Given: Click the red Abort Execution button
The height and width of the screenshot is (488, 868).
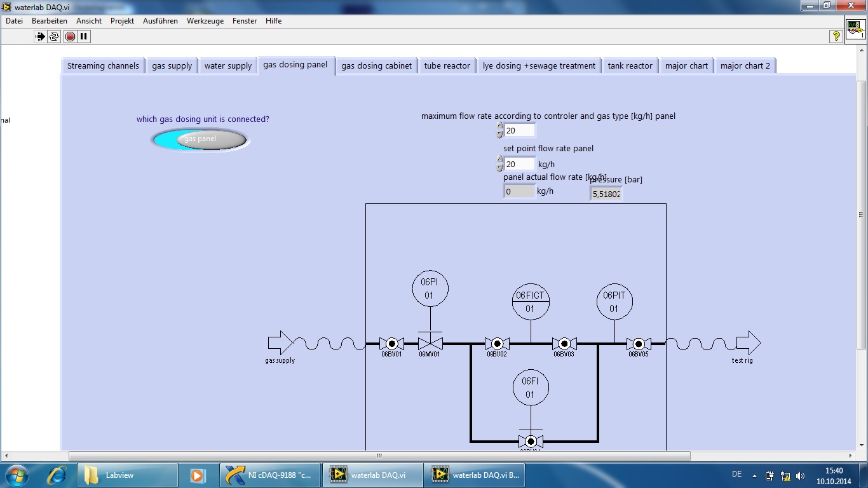Looking at the screenshot, I should tap(70, 37).
